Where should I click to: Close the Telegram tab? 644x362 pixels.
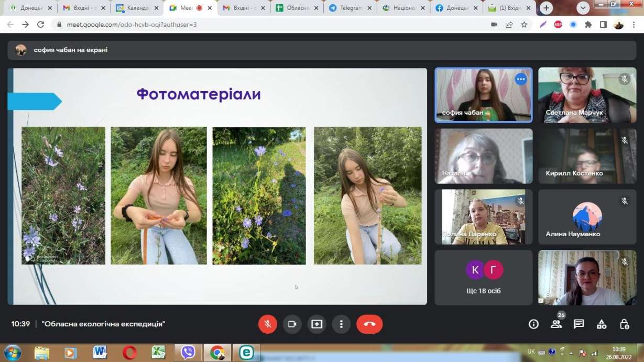369,8
